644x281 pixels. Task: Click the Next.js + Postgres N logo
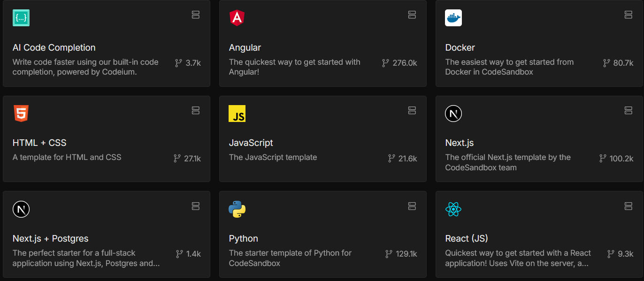click(21, 209)
